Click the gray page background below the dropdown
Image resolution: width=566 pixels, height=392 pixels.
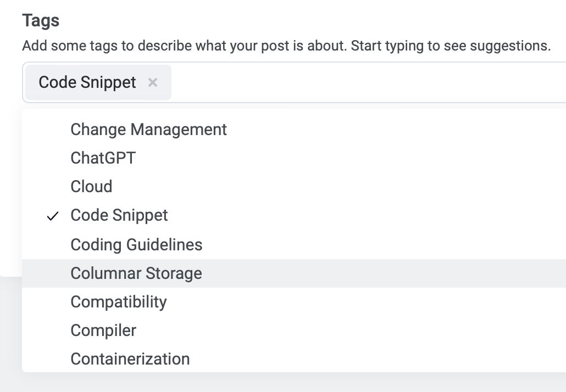[275, 383]
